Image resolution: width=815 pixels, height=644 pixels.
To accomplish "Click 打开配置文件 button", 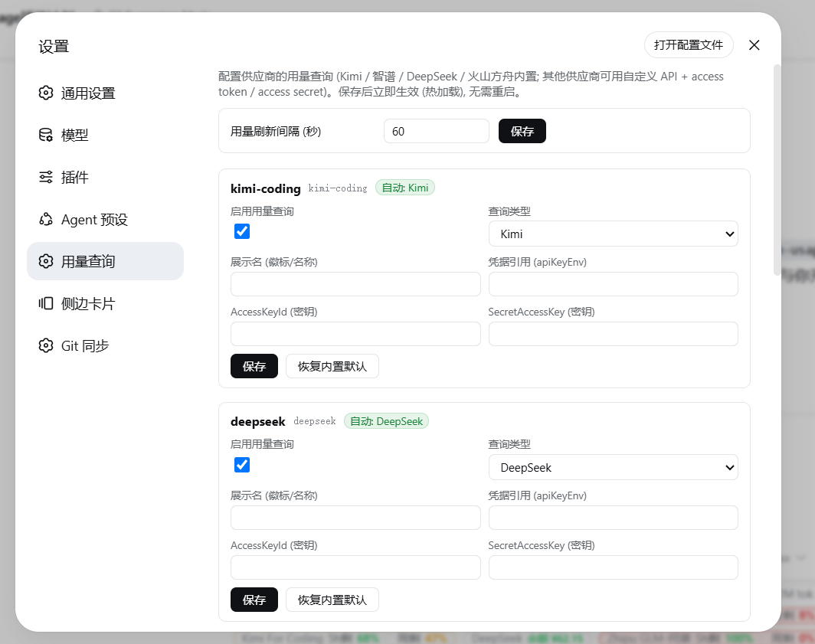I will (689, 45).
